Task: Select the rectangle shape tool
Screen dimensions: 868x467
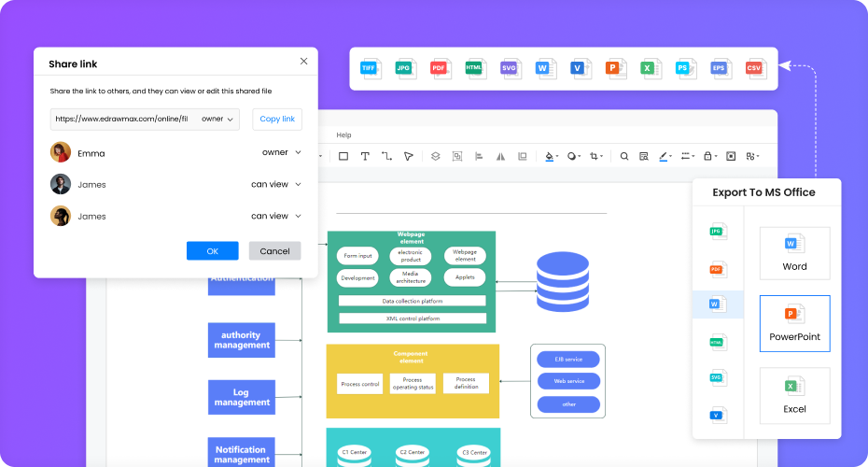Action: point(343,156)
